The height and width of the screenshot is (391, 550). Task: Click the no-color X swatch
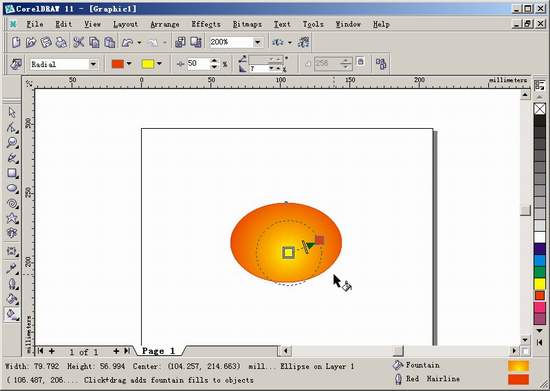tap(540, 109)
